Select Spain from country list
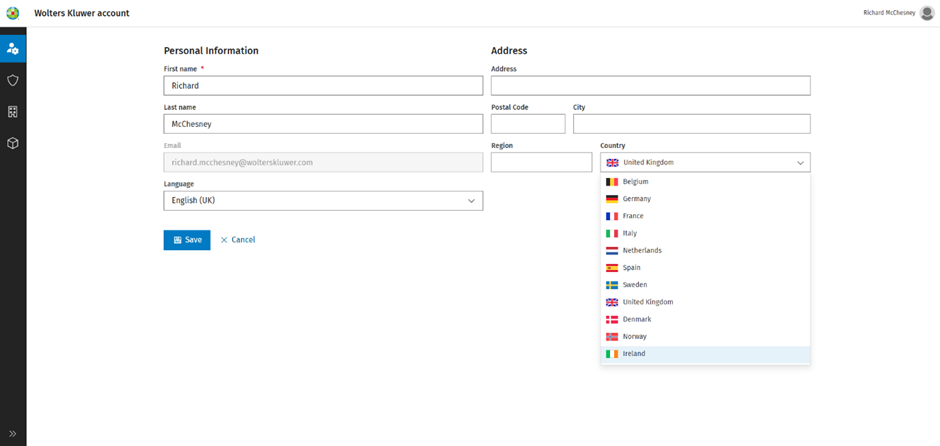Viewport: 940px width, 446px height. [706, 267]
